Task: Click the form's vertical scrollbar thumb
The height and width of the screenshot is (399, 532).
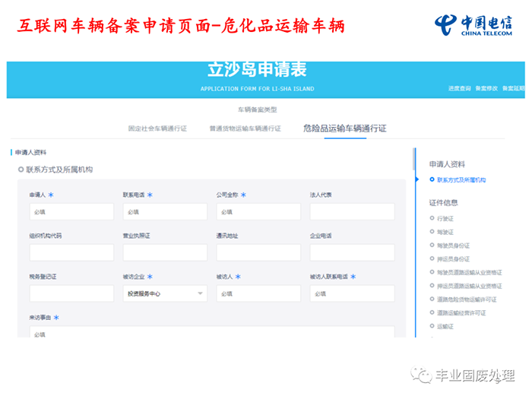Action: pos(414,160)
